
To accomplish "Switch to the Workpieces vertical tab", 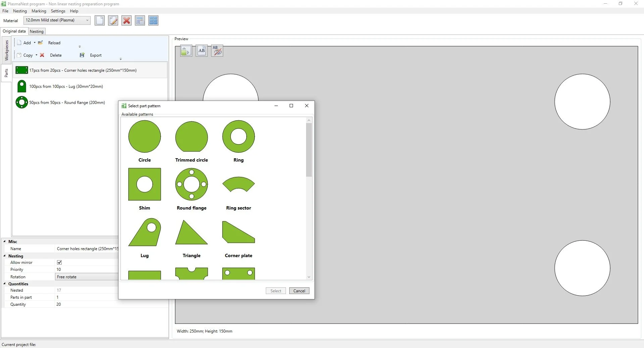I will [6, 50].
